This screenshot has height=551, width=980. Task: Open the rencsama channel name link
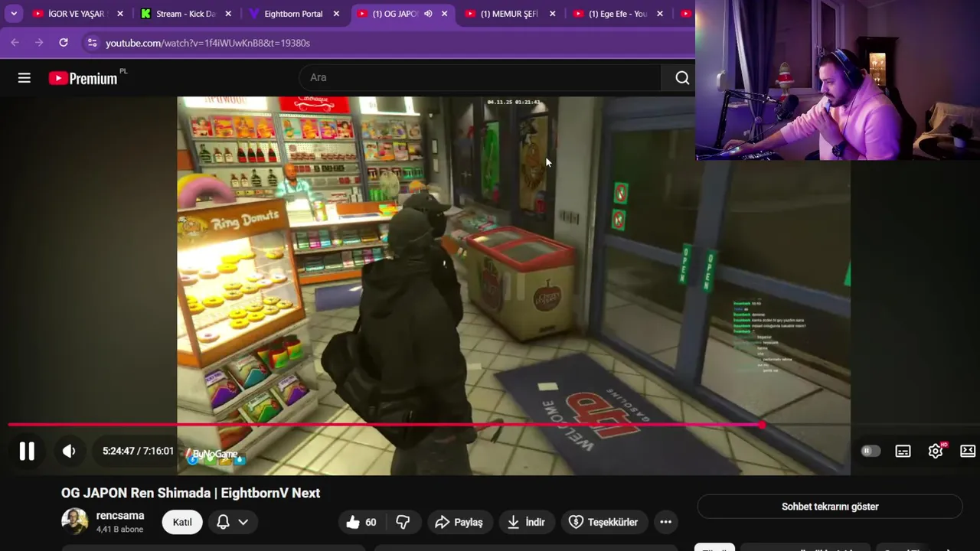point(120,515)
